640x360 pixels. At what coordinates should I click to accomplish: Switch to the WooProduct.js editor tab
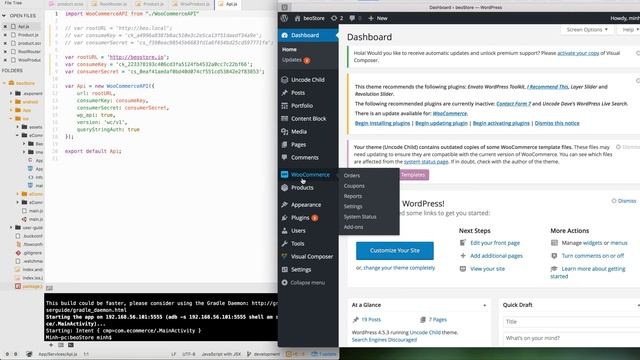[x=191, y=4]
